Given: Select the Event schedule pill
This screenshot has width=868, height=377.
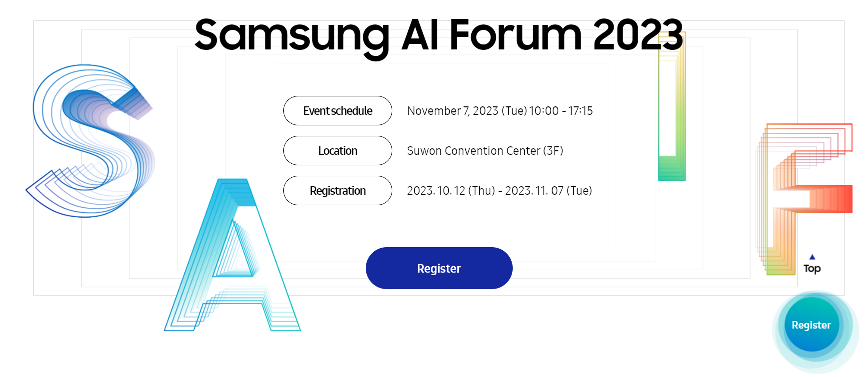Looking at the screenshot, I should click(x=337, y=111).
